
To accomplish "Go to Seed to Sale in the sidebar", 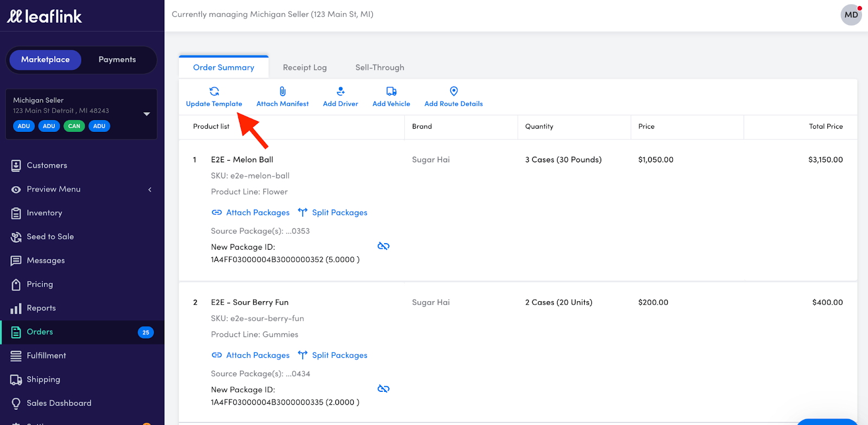I will pyautogui.click(x=50, y=237).
